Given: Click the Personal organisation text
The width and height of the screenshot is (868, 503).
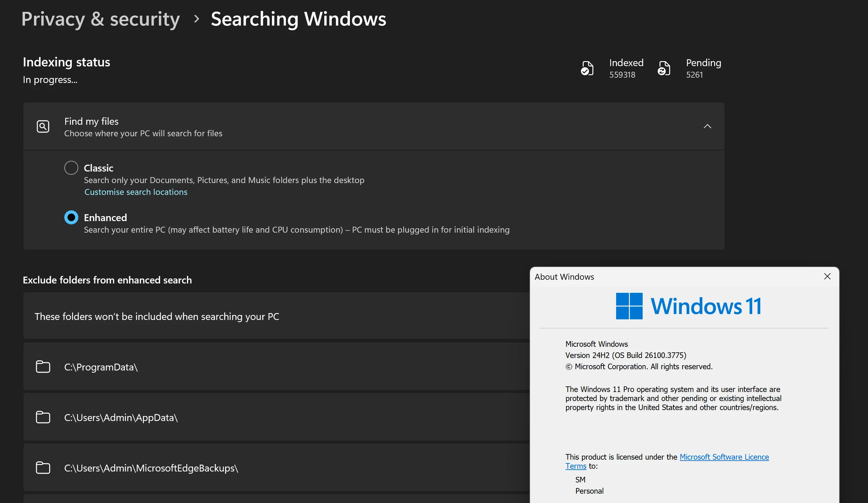Looking at the screenshot, I should pos(589,491).
